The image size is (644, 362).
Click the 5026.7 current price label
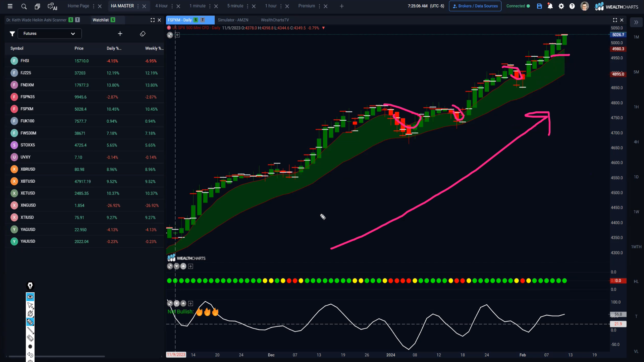click(618, 35)
